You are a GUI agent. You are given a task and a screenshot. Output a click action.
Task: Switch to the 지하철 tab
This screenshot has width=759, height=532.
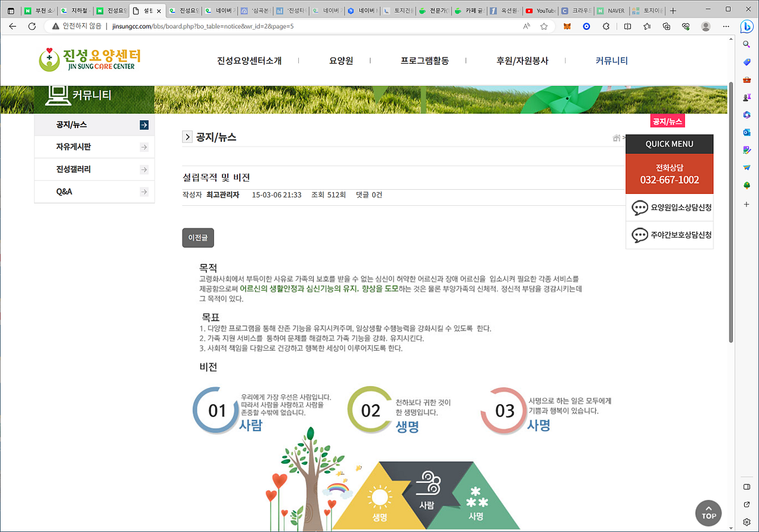pyautogui.click(x=75, y=11)
